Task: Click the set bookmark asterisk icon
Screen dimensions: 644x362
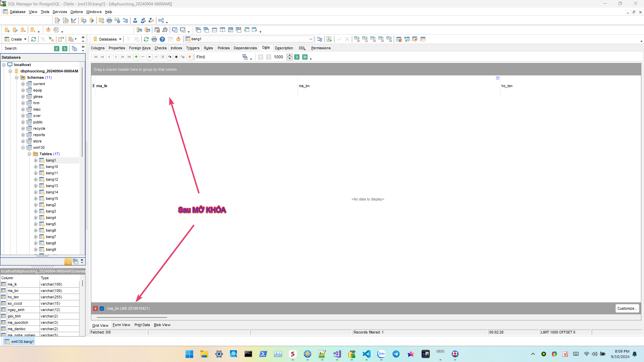Action: tap(176, 57)
